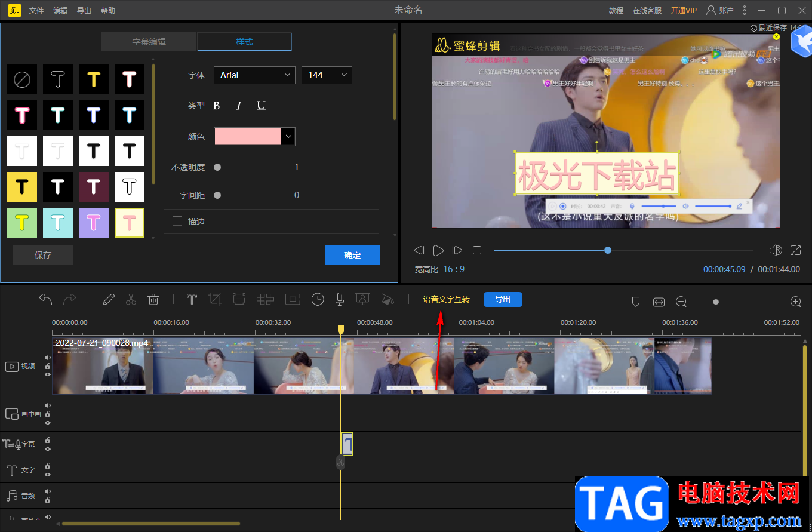Add text with the T toolbar tool
The width and height of the screenshot is (812, 532).
tap(192, 299)
